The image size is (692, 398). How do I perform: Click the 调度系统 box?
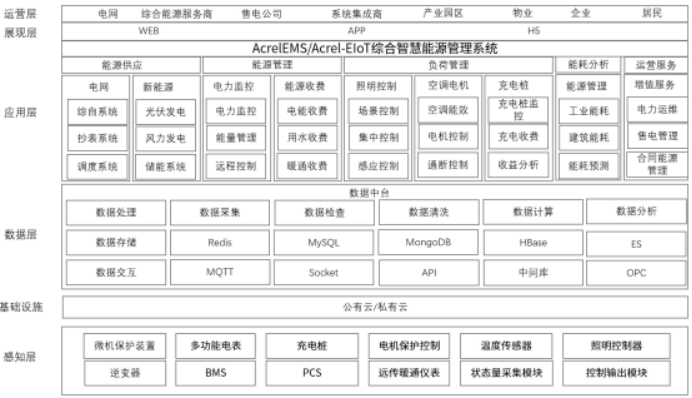coord(98,166)
